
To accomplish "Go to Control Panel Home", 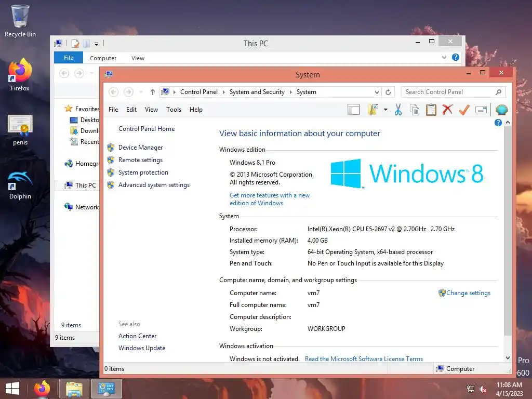I will pos(147,129).
